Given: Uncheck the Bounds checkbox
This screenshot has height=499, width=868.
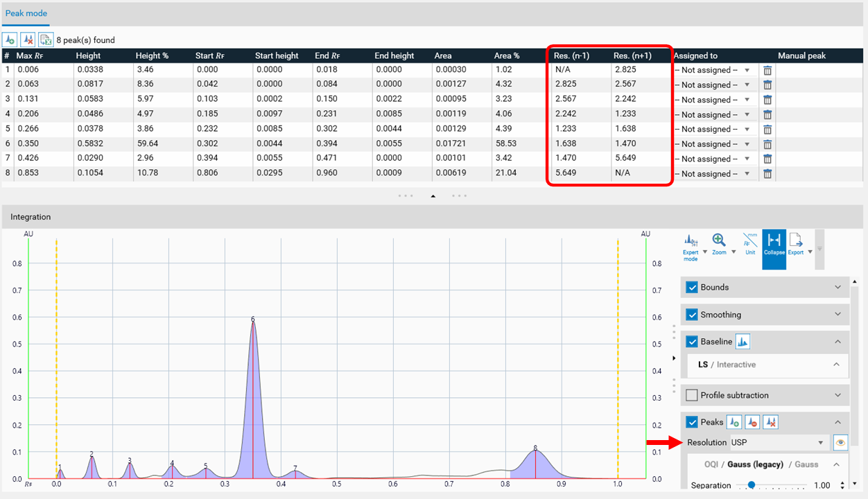Looking at the screenshot, I should [691, 287].
